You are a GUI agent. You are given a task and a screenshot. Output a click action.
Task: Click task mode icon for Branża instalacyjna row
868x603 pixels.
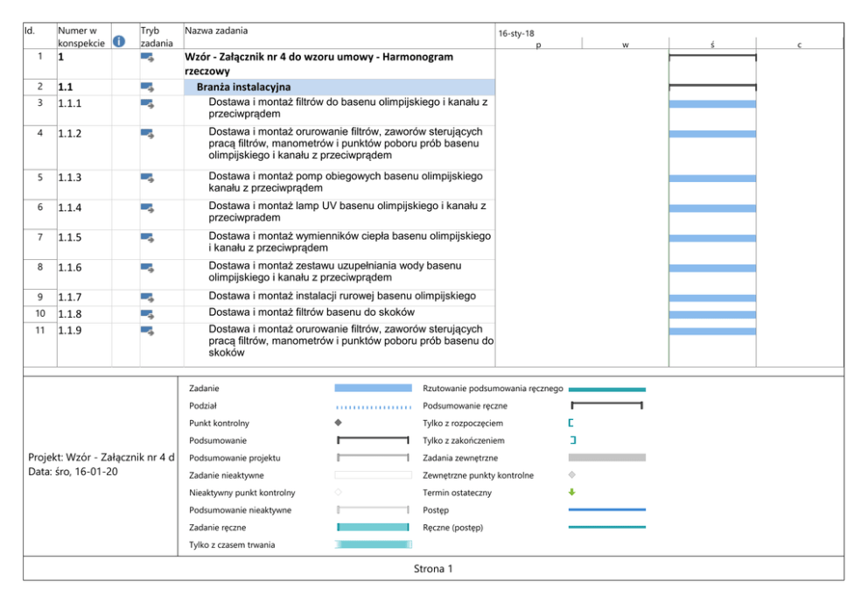[147, 87]
